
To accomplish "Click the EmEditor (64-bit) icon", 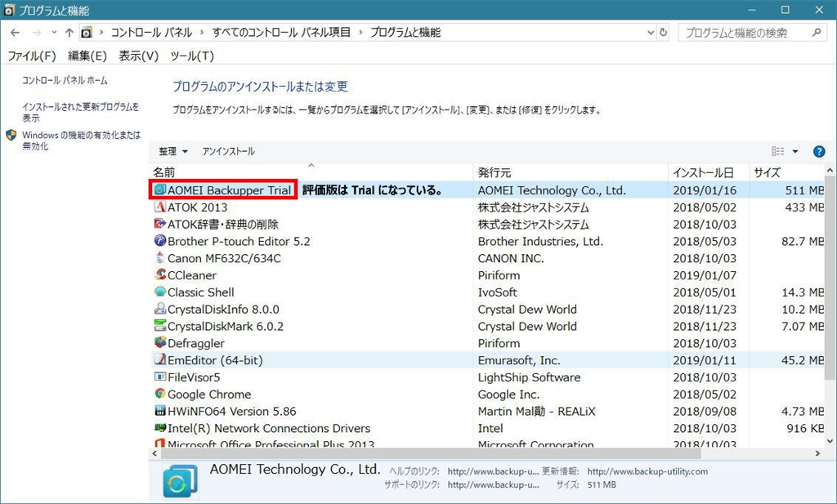I will tap(159, 360).
